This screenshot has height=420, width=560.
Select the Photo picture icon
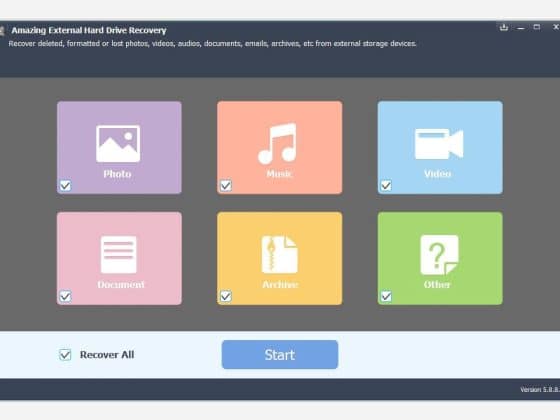coord(118,144)
